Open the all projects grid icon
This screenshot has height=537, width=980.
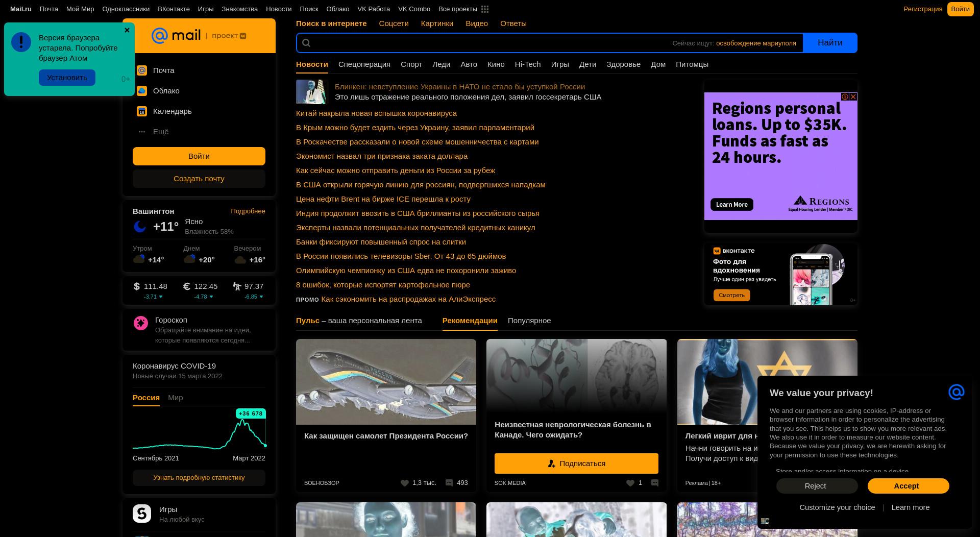pyautogui.click(x=485, y=9)
